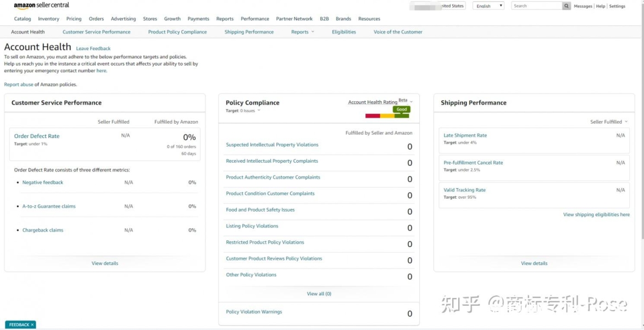Click the Messages link in the header

pyautogui.click(x=583, y=6)
